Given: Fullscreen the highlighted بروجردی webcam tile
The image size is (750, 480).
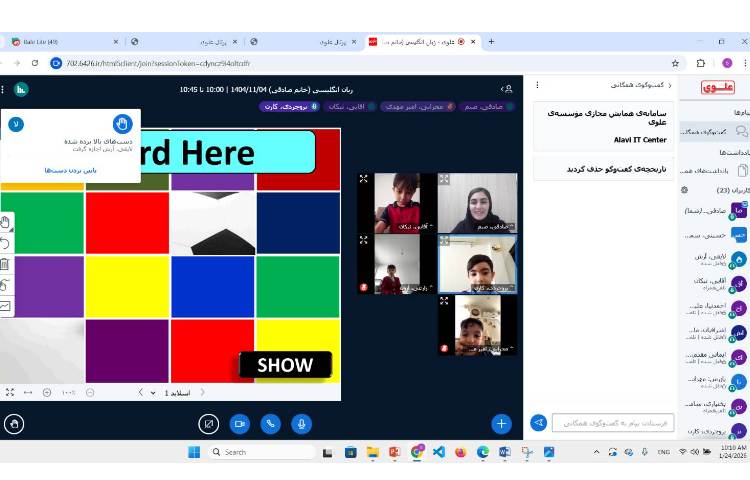Looking at the screenshot, I should 444,240.
